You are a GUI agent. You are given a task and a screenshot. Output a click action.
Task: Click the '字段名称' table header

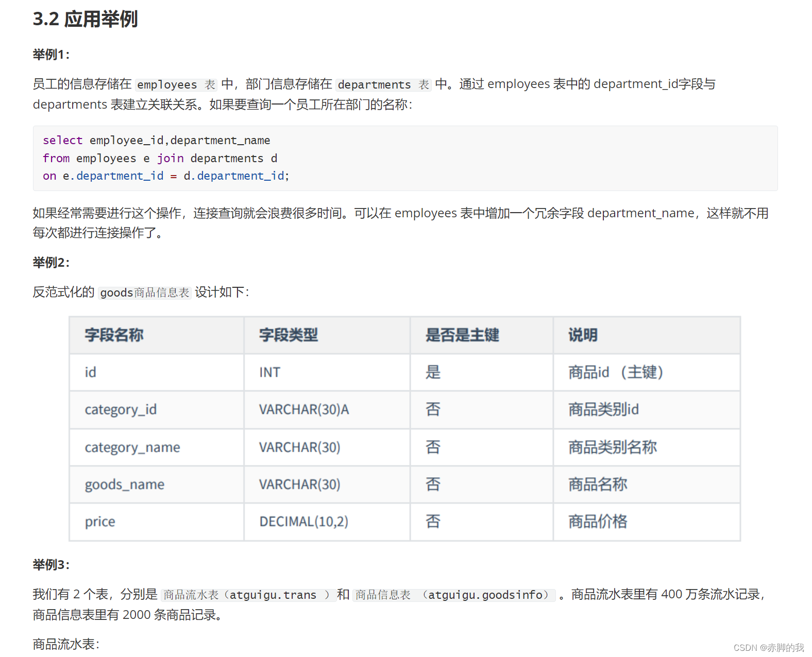pos(157,335)
